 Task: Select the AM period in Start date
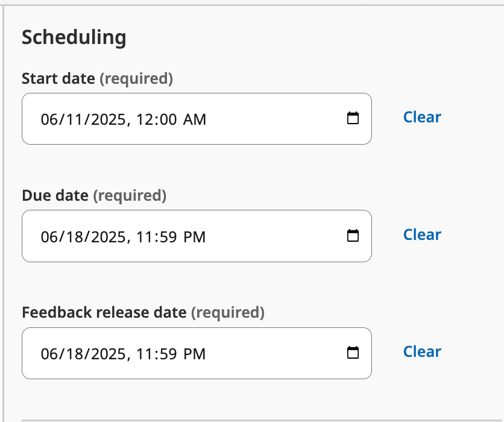(x=195, y=119)
